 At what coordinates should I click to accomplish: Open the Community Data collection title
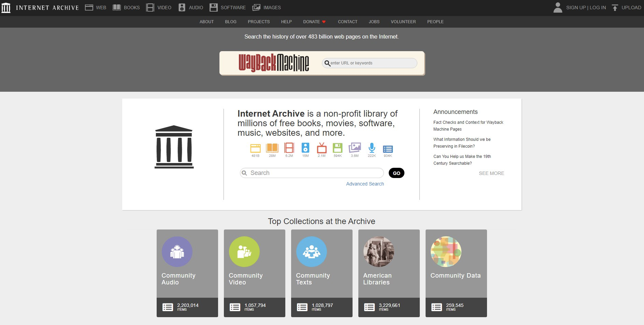(x=456, y=276)
